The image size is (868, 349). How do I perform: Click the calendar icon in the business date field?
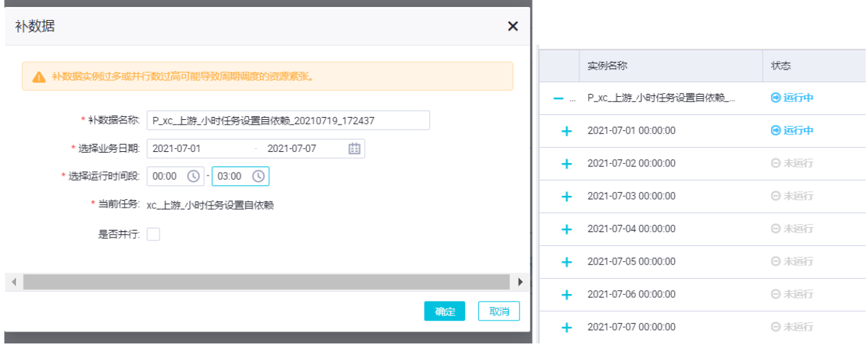pyautogui.click(x=354, y=148)
